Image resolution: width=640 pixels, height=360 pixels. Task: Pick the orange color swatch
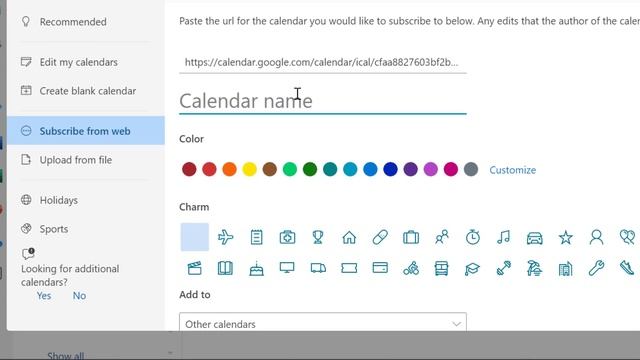229,169
